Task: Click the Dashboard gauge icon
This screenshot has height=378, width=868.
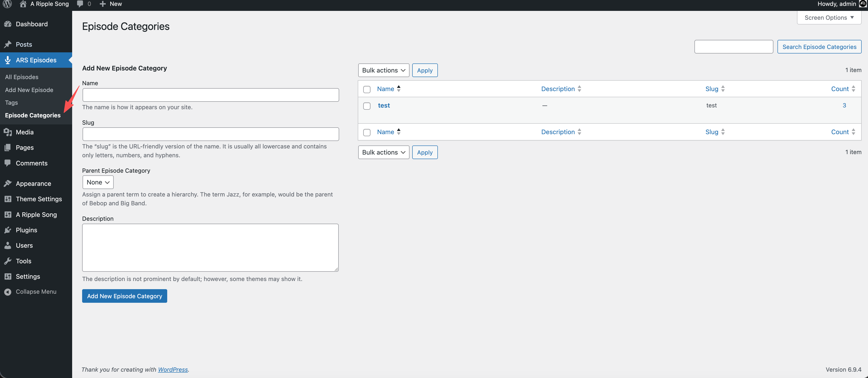Action: click(x=8, y=24)
